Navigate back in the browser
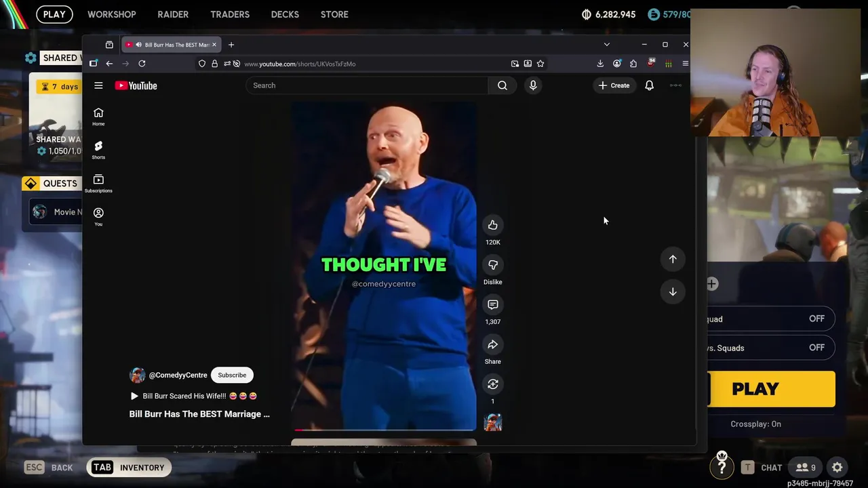The width and height of the screenshot is (868, 488). (109, 64)
